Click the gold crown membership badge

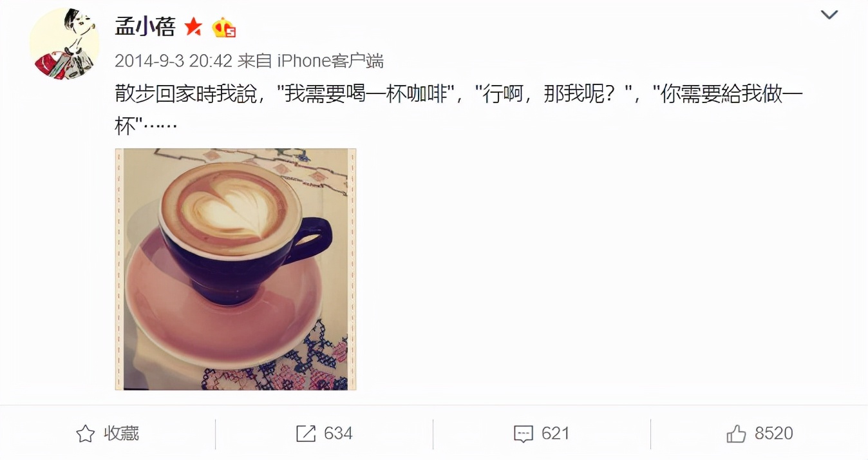(x=224, y=27)
